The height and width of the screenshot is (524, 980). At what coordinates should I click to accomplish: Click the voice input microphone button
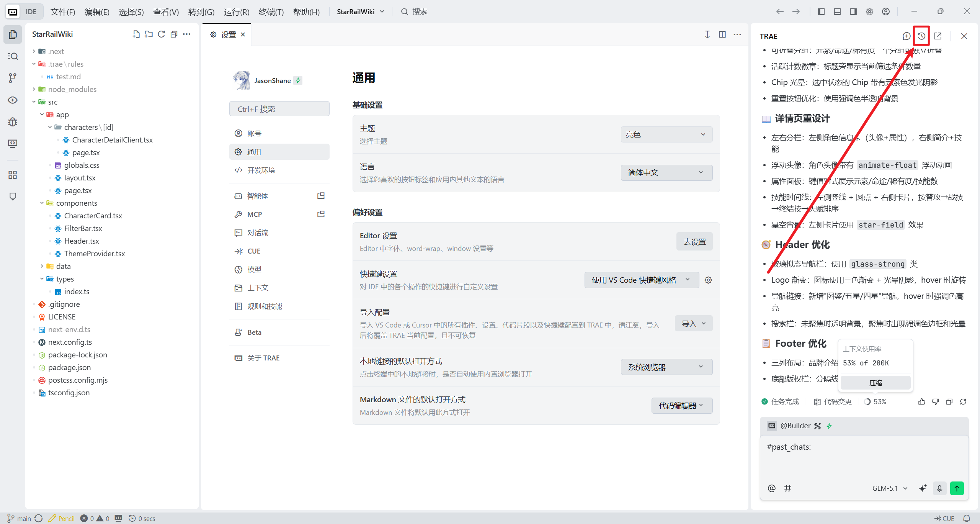939,488
